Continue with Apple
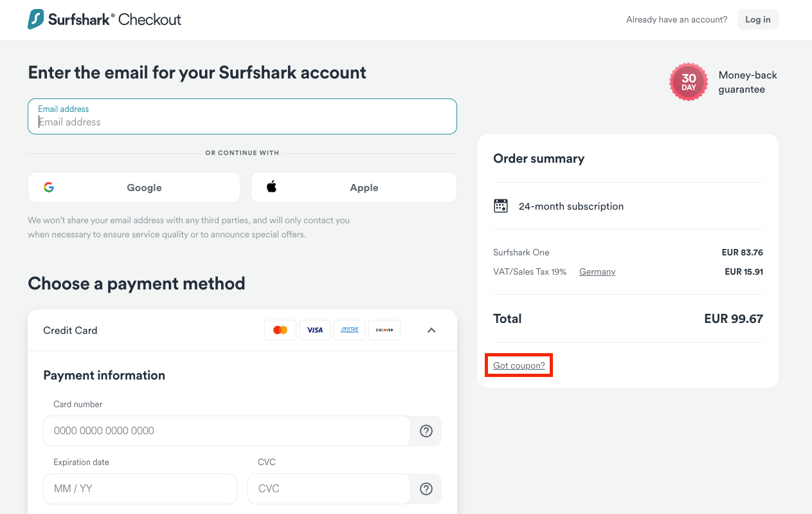This screenshot has width=812, height=514. 354,187
